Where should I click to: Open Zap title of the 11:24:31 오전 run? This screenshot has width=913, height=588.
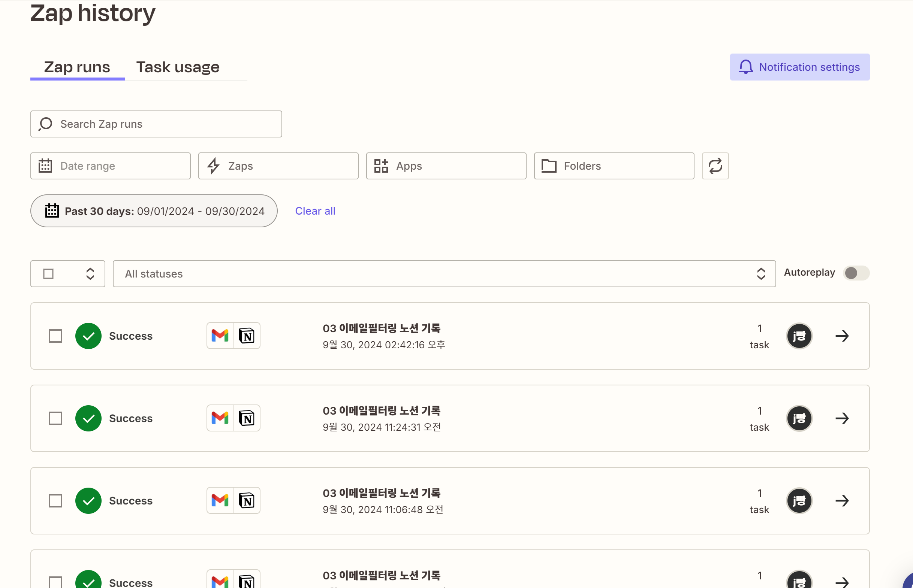coord(381,410)
